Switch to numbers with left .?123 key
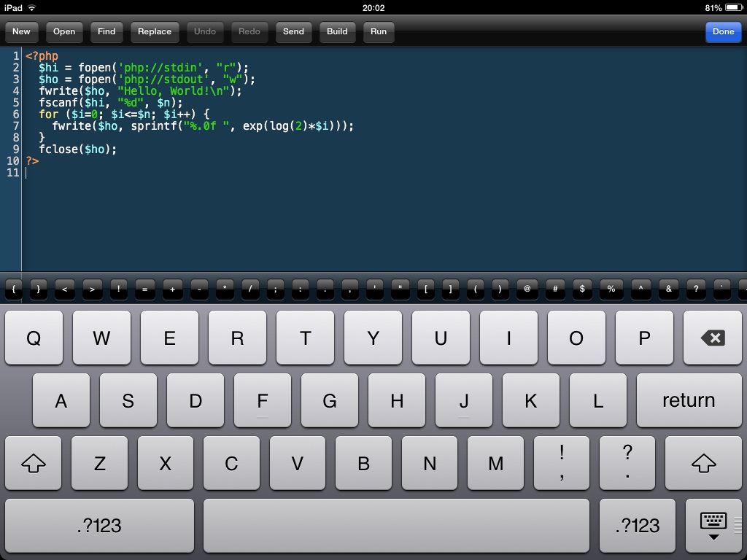This screenshot has width=747, height=560. click(x=99, y=526)
